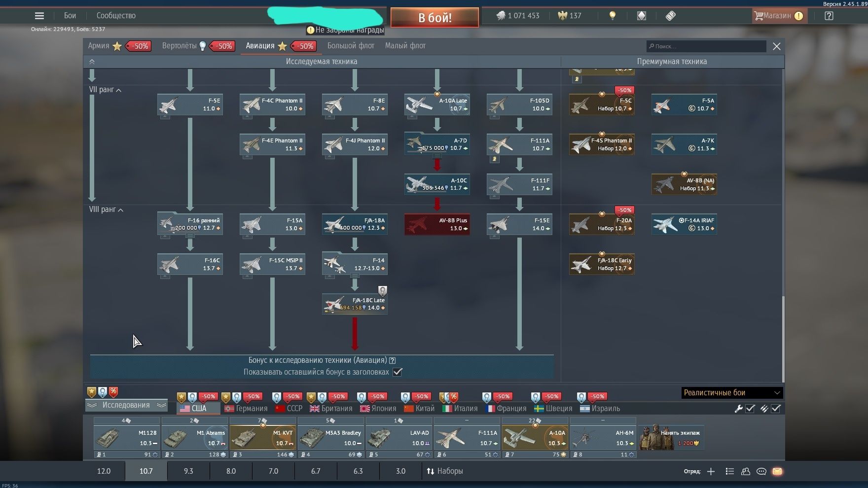Open the Бои menu
This screenshot has height=488, width=868.
pyautogui.click(x=70, y=16)
